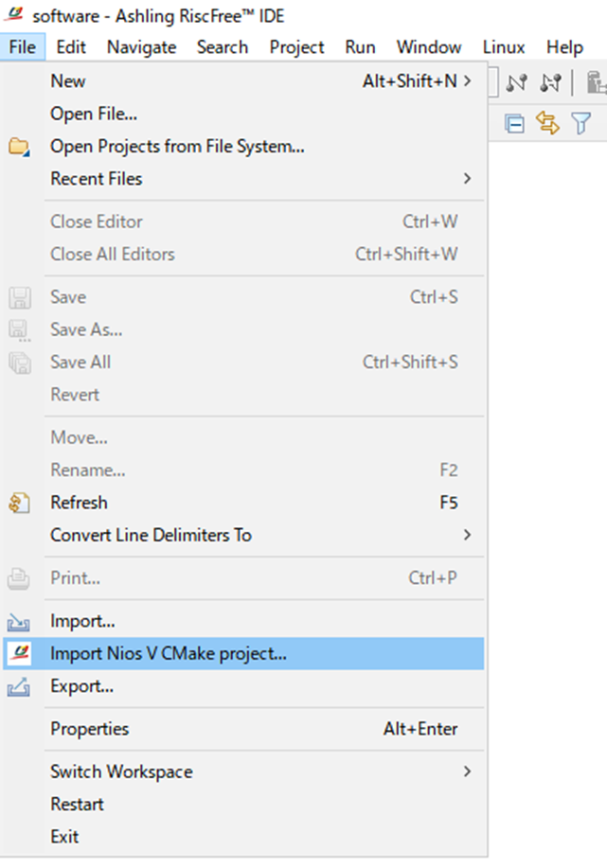Image resolution: width=607 pixels, height=868 pixels.
Task: Expand the Recent Files submenu
Action: [x=97, y=178]
